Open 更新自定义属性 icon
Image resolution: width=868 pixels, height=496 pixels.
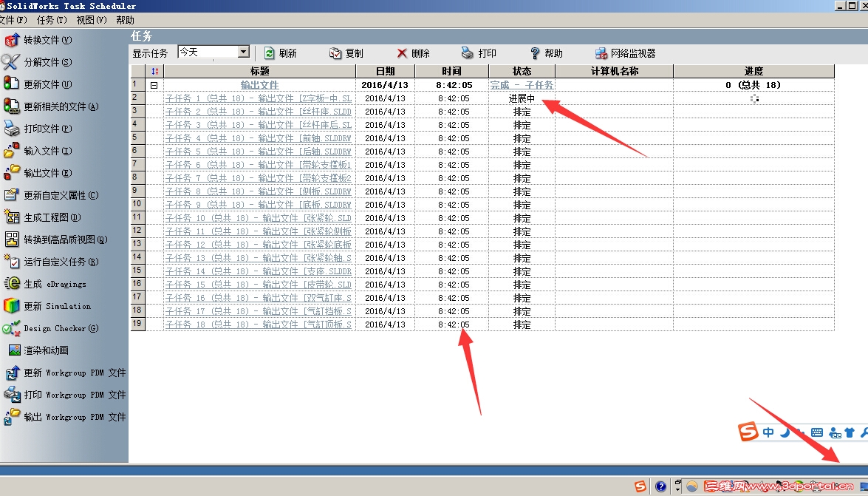(x=11, y=194)
